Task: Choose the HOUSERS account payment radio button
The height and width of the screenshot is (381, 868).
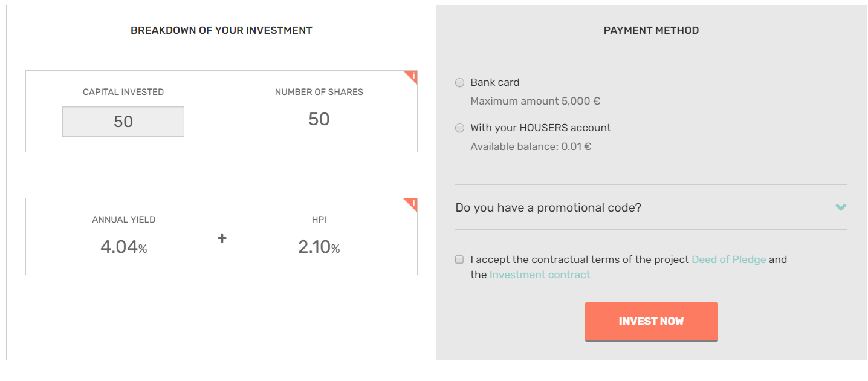Action: [x=460, y=128]
